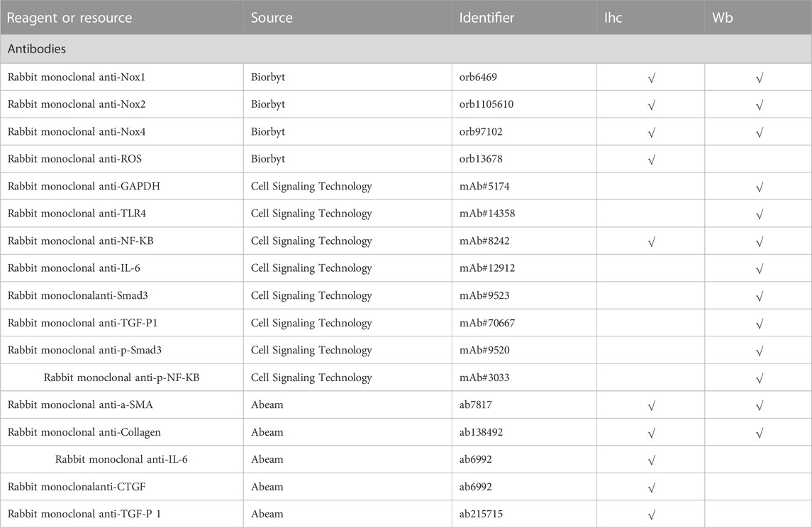Click 'Rabbit monoclonal anti-p-NF-KB' cell
Viewport: 812px width, 528px height.
[122, 378]
